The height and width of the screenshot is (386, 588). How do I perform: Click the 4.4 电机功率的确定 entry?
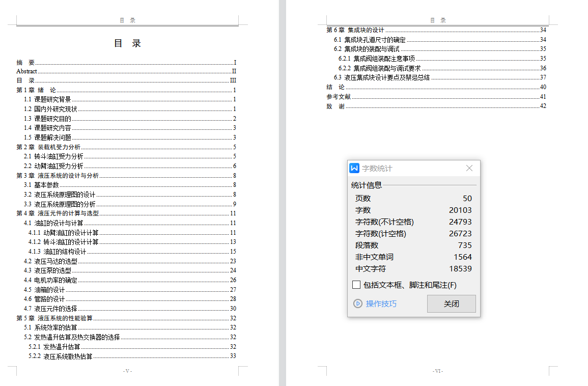130,280
